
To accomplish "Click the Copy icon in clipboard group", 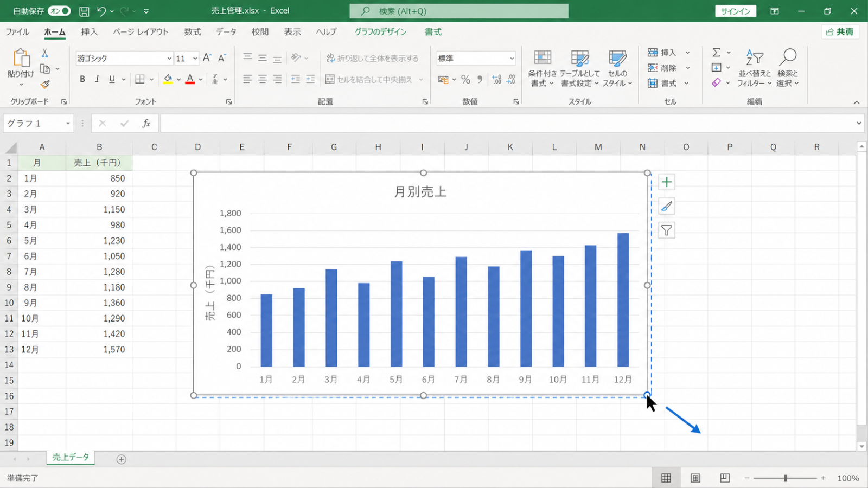I will [45, 69].
